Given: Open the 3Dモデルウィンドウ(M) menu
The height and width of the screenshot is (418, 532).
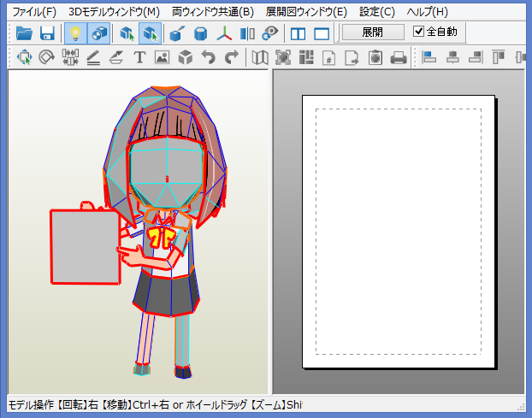Looking at the screenshot, I should coord(114,12).
